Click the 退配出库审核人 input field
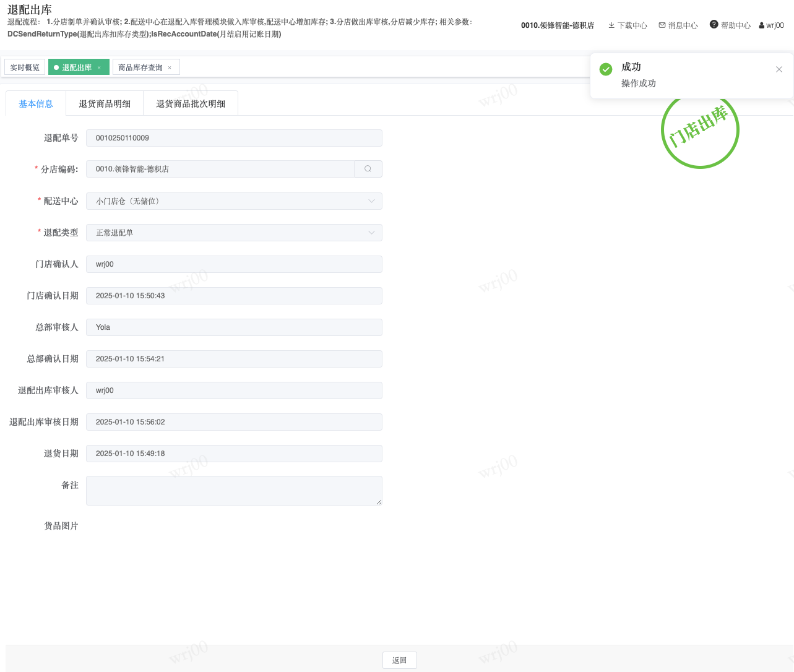794x672 pixels. click(x=234, y=390)
